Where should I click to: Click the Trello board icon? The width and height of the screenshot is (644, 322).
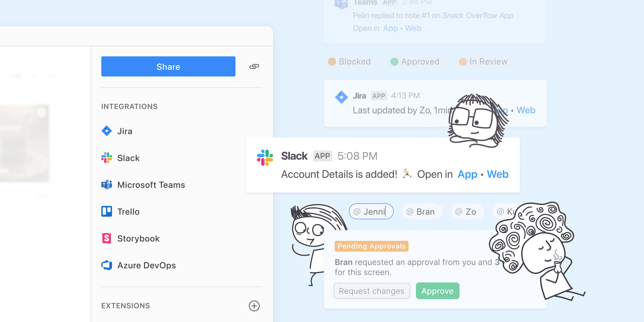107,212
